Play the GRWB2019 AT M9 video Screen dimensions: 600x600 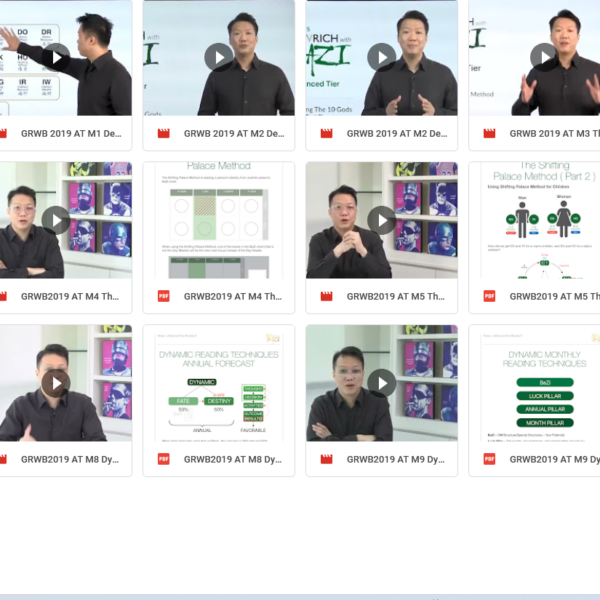click(382, 383)
